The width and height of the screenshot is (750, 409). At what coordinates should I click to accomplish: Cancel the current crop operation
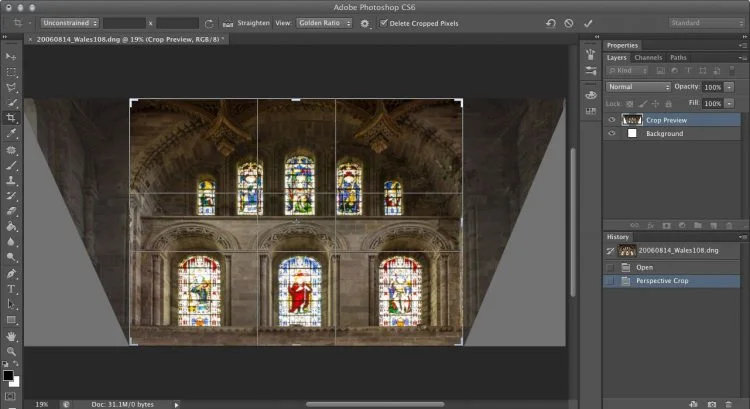(x=569, y=23)
